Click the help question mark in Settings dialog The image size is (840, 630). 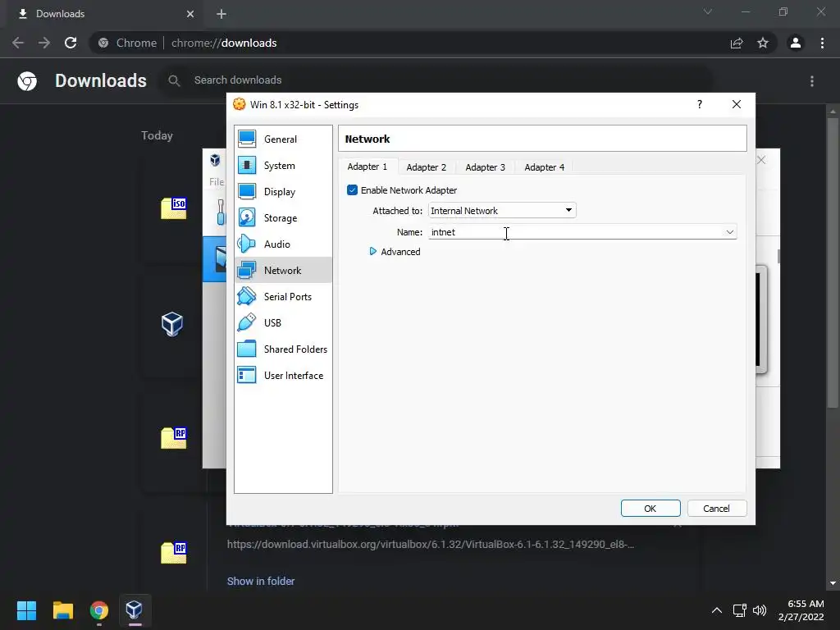[700, 104]
